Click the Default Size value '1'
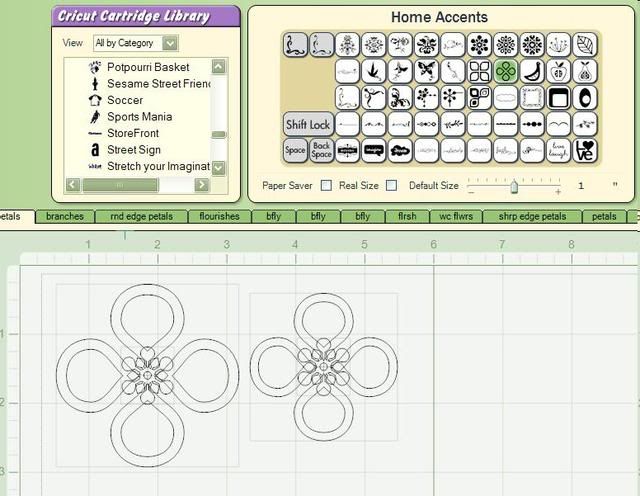Viewport: 640px width, 496px height. click(x=581, y=186)
